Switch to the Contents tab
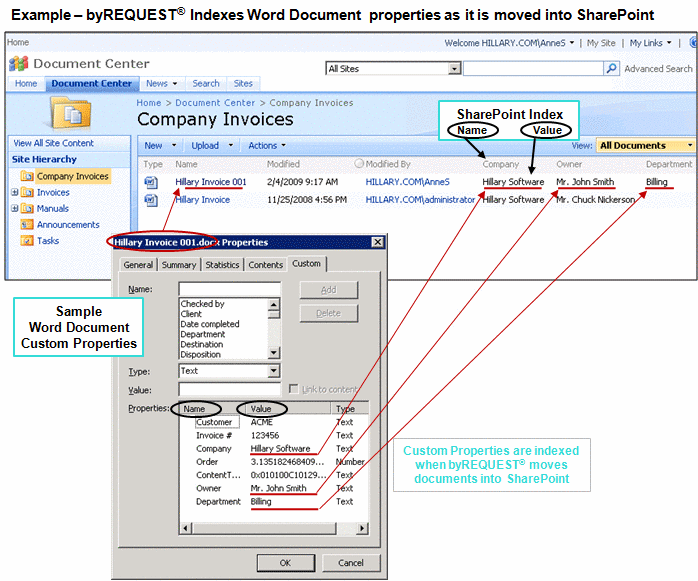 (265, 265)
